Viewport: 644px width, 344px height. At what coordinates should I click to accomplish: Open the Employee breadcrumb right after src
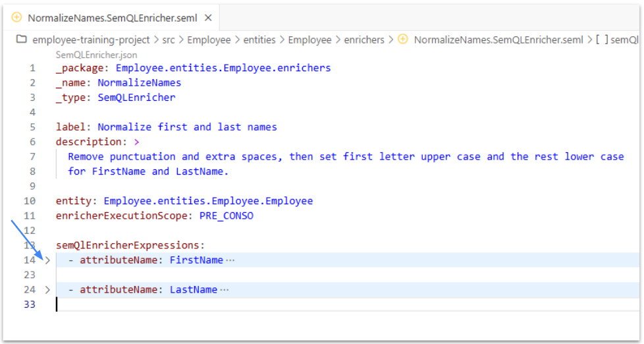(x=209, y=40)
